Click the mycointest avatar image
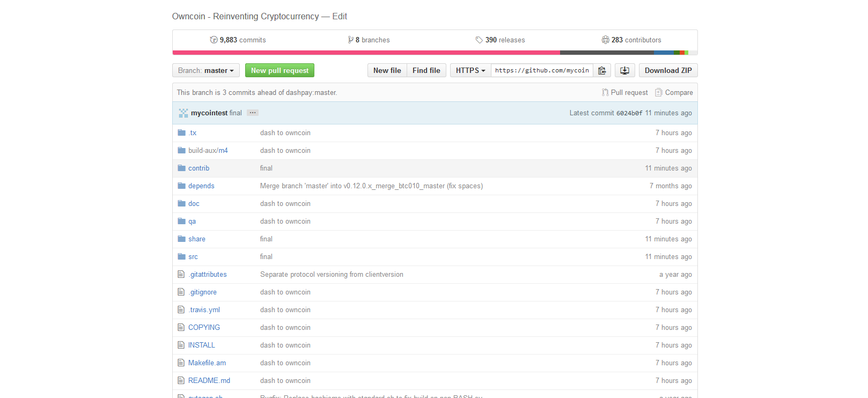This screenshot has height=398, width=868. [183, 113]
